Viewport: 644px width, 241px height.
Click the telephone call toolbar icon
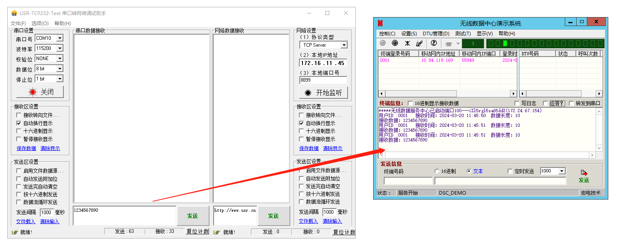click(x=449, y=43)
